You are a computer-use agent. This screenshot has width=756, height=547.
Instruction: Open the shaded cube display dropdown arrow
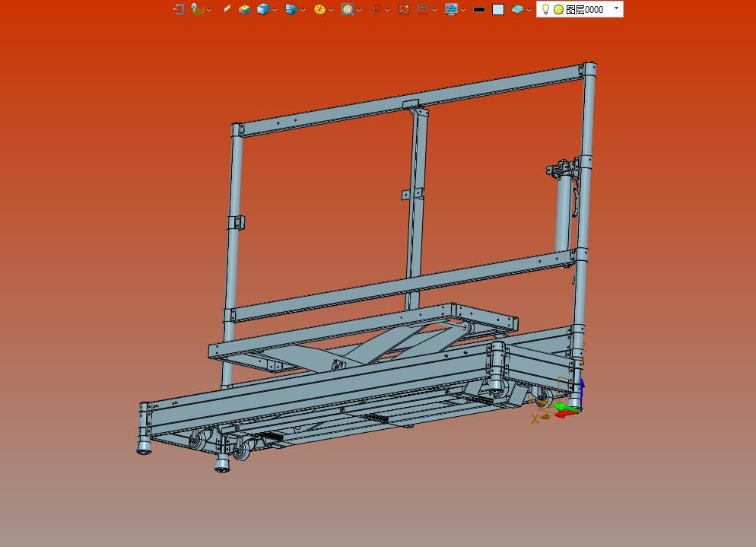(275, 10)
